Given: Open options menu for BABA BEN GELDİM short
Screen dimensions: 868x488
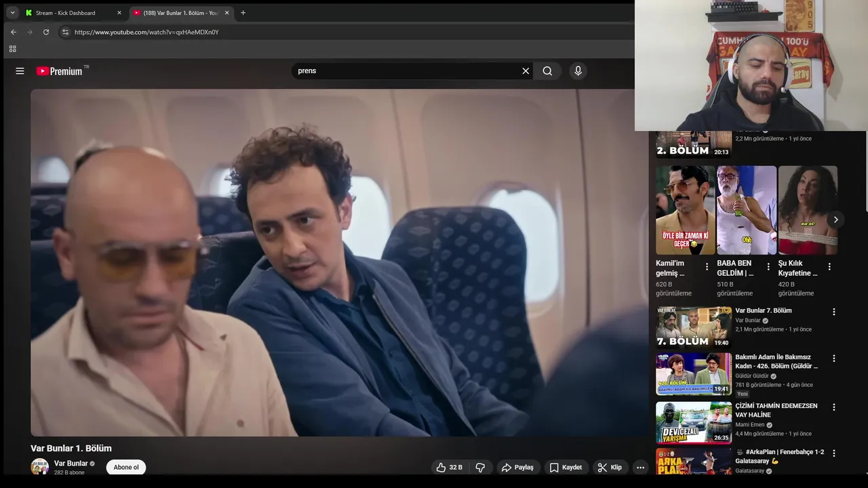Looking at the screenshot, I should tap(768, 266).
